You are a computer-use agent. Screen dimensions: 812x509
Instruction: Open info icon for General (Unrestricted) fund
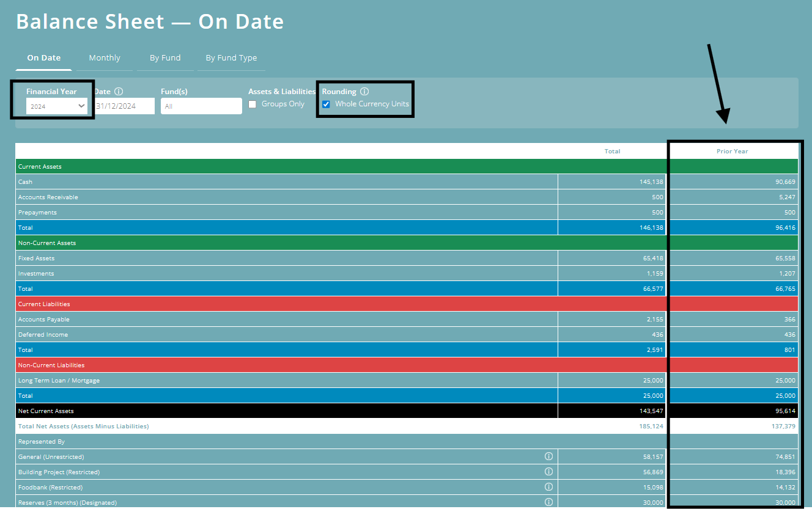[x=548, y=456]
